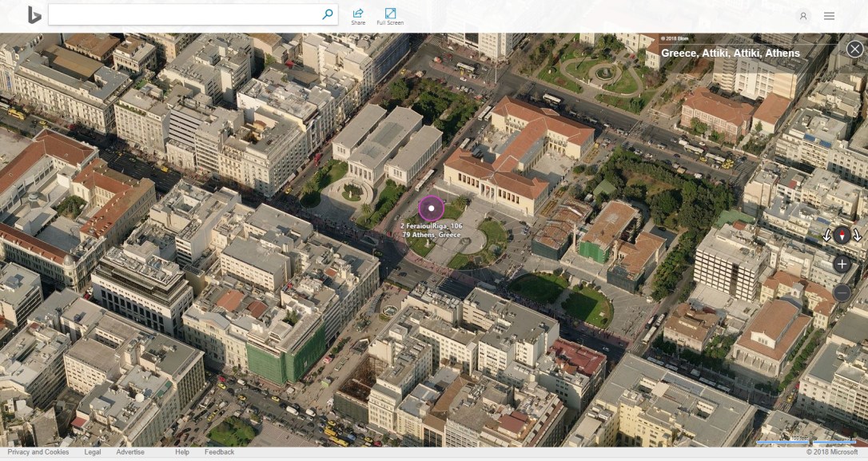Open the hamburger menu
This screenshot has width=868, height=461.
[829, 15]
